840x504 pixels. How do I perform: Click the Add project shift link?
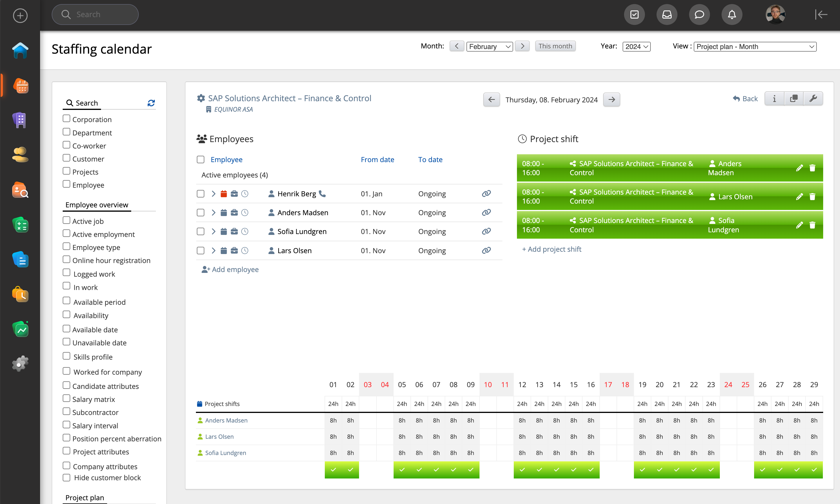coord(551,249)
